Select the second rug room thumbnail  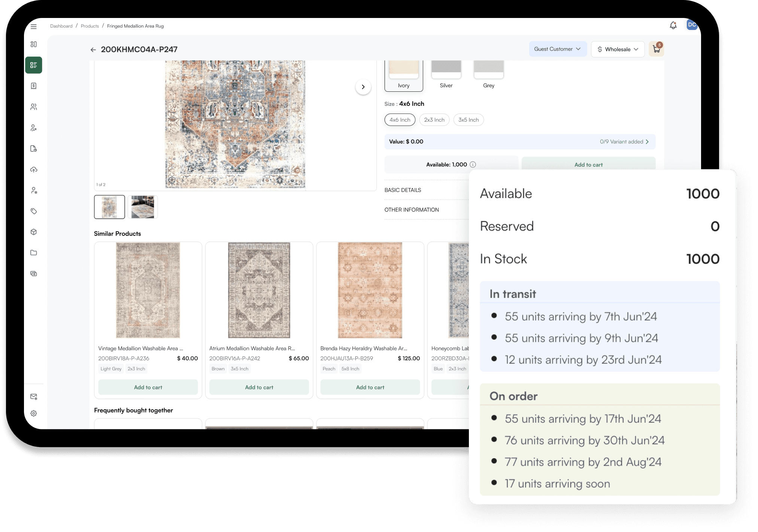pos(143,207)
